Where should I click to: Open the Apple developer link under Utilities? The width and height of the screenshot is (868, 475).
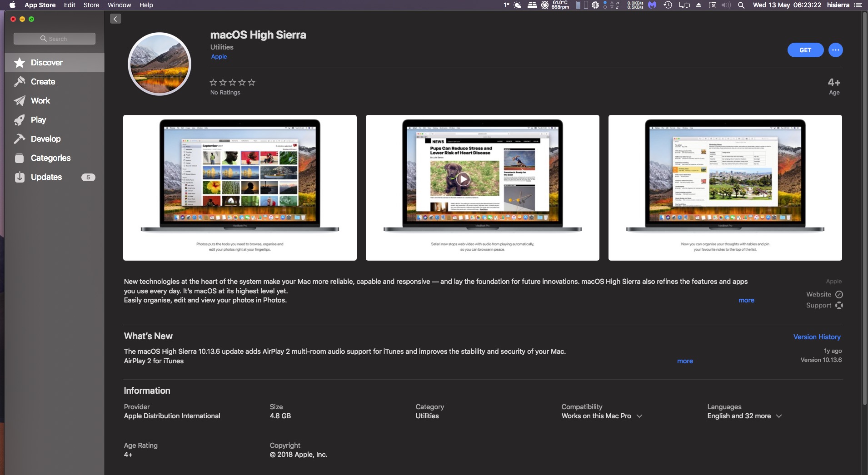(x=219, y=57)
